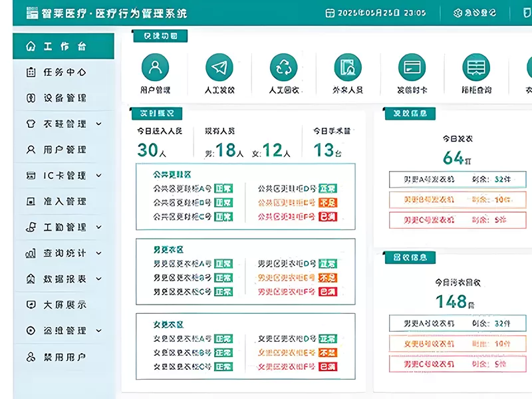Click the 女更衣区 panel heading
Image resolution: width=532 pixels, height=399 pixels.
(168, 325)
